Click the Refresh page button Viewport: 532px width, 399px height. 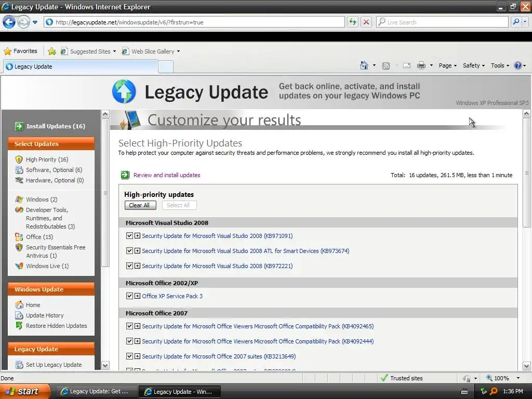click(x=353, y=22)
